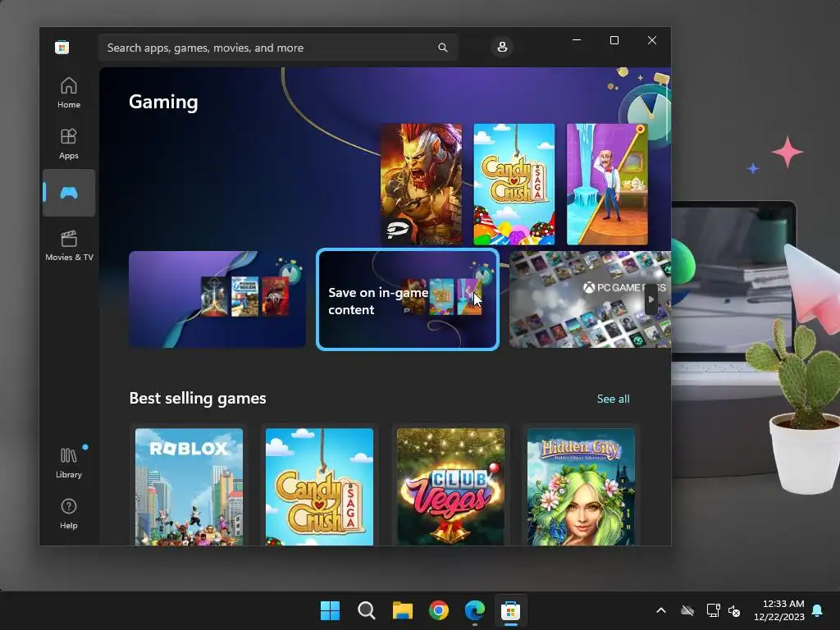Minimize the Microsoft Store window
The height and width of the screenshot is (630, 840).
[x=577, y=40]
